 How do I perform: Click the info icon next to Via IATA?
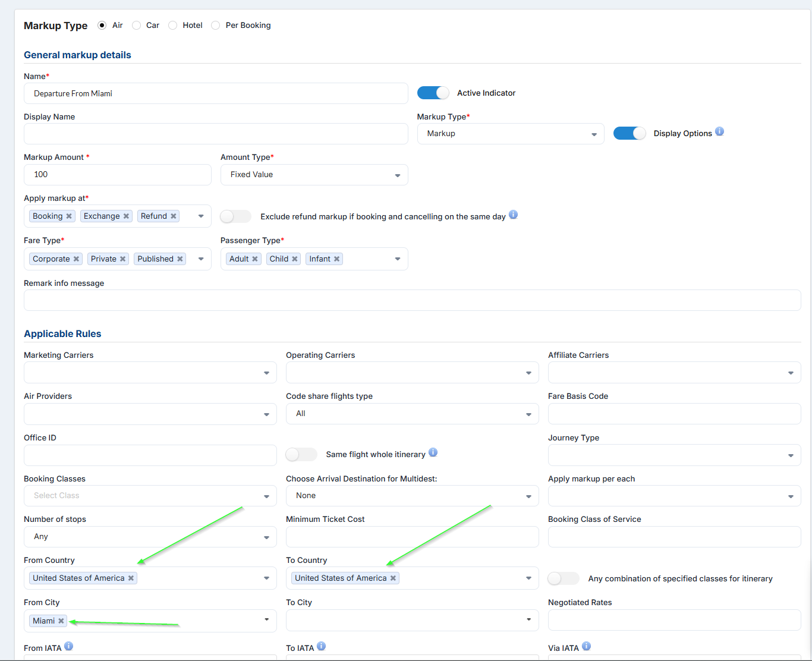586,646
